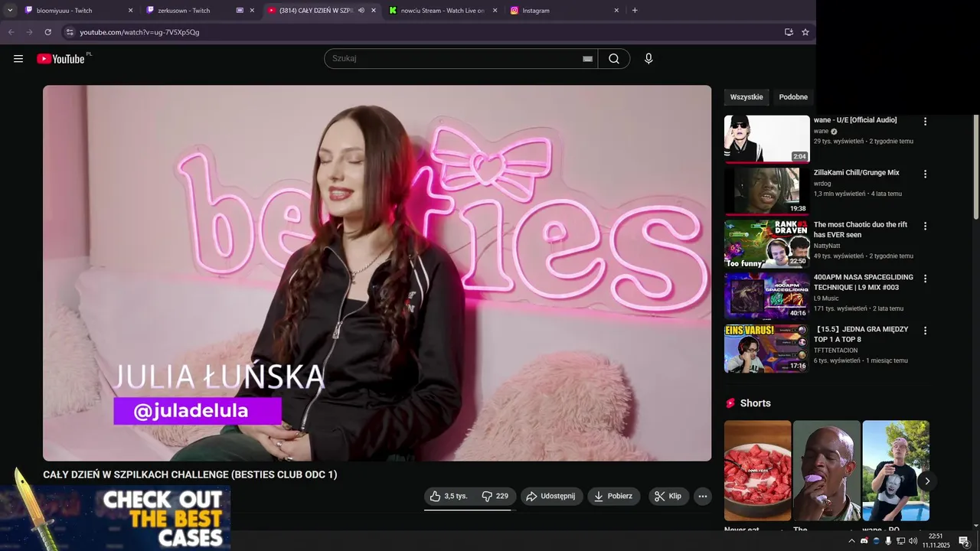Close the Instagram tab
This screenshot has width=980, height=551.
click(x=616, y=11)
